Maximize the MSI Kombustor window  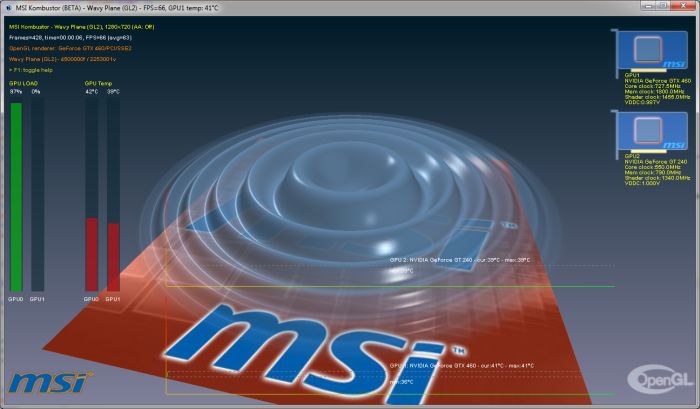pyautogui.click(x=663, y=5)
